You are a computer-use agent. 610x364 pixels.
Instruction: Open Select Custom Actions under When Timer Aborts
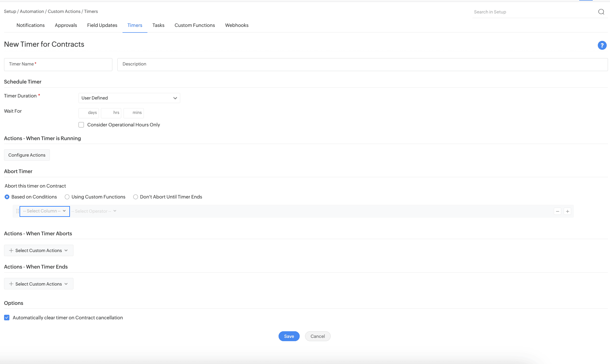[x=39, y=251]
